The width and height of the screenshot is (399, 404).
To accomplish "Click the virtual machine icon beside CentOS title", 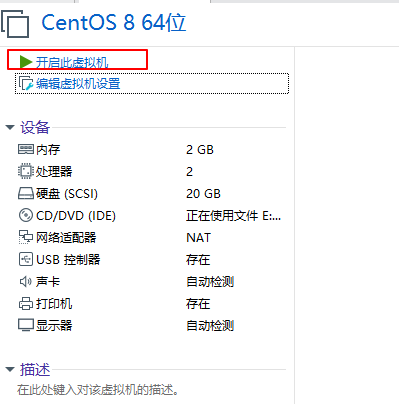I will 15,23.
